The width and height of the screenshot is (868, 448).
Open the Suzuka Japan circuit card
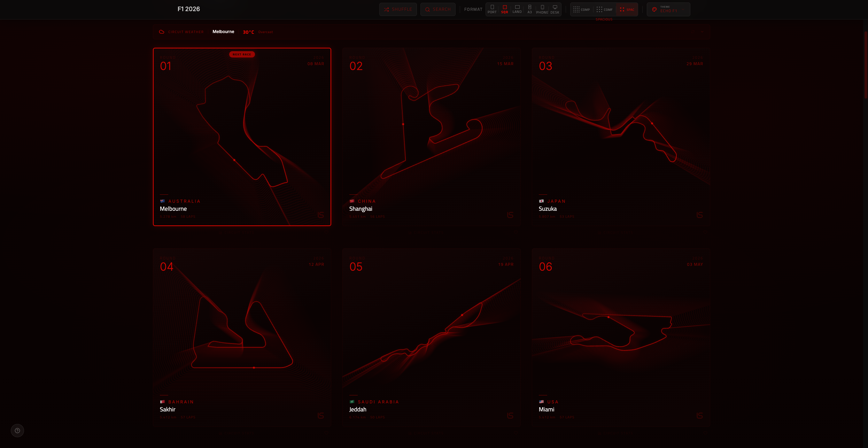(621, 137)
